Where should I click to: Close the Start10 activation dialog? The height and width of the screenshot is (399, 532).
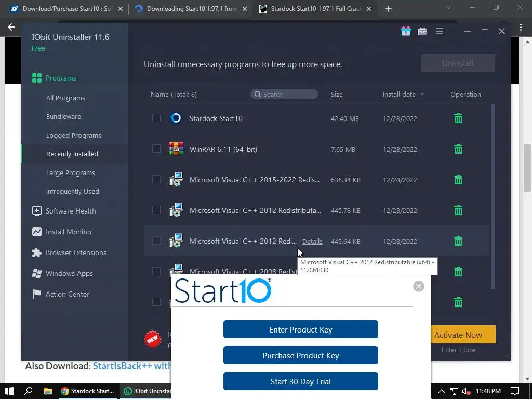pos(418,286)
